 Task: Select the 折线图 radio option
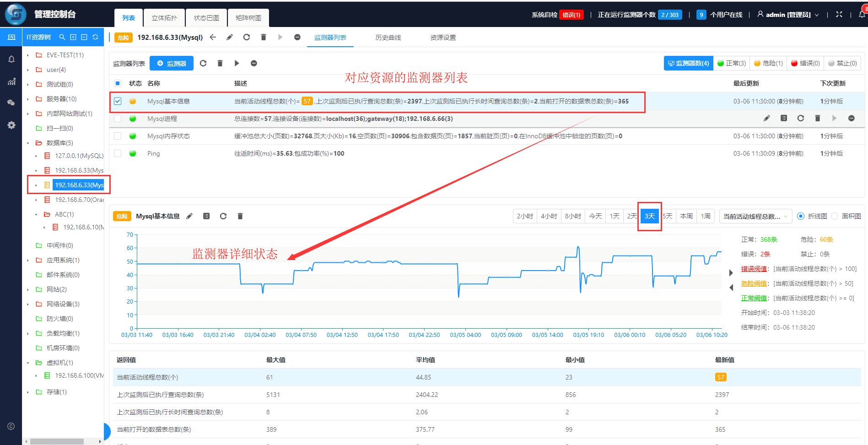(x=801, y=216)
